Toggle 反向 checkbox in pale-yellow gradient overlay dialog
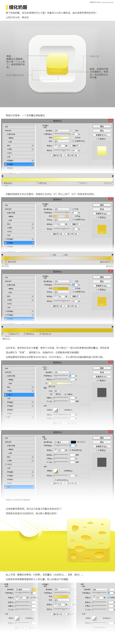 point(73,137)
